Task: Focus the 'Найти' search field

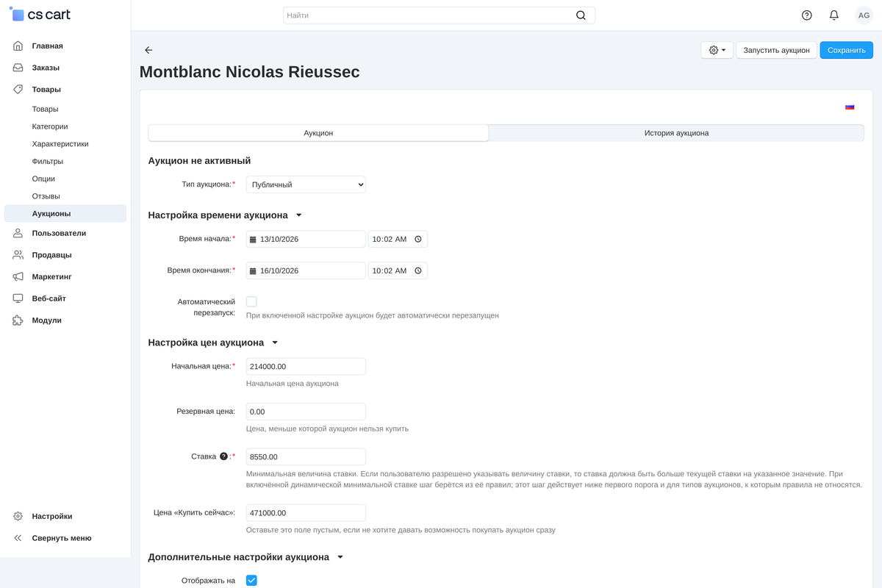Action: coord(439,15)
